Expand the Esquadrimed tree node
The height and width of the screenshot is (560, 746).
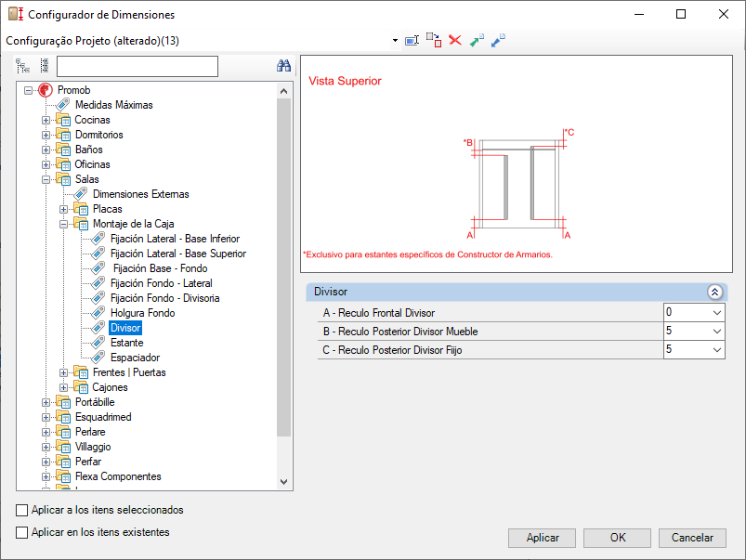pos(46,417)
